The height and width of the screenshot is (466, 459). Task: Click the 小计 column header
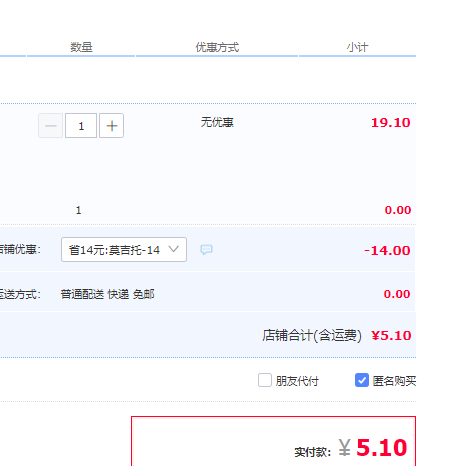pos(357,47)
